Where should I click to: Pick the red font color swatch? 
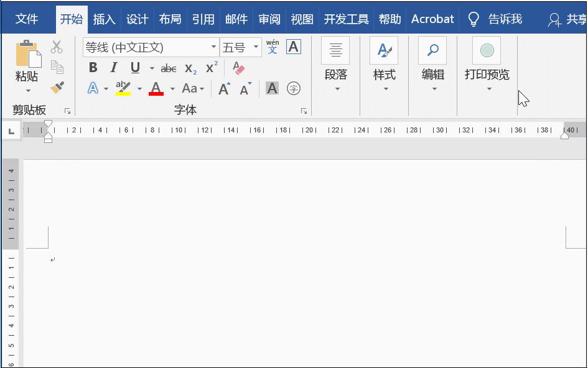155,88
